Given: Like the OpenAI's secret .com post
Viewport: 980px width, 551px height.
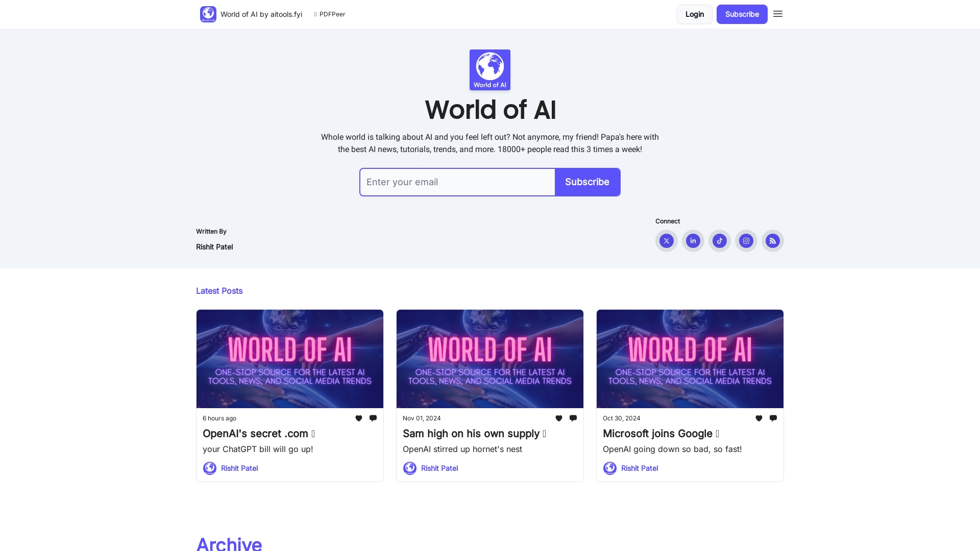Looking at the screenshot, I should (359, 418).
